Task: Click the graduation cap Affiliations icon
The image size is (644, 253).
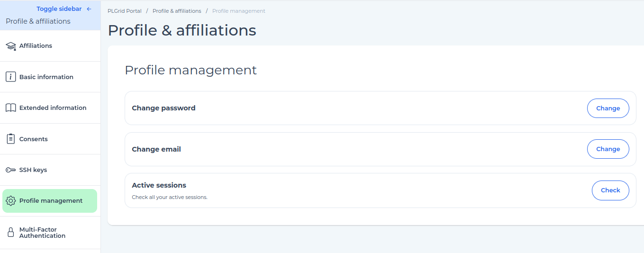Action: (x=10, y=46)
